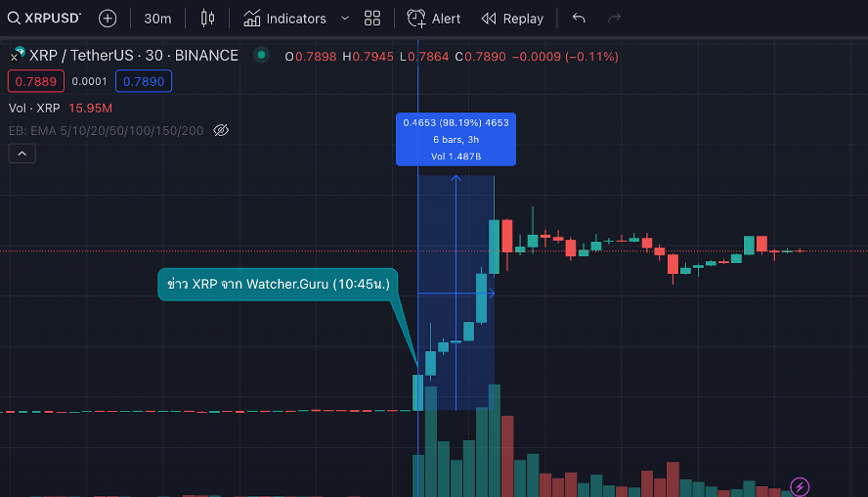Open the XRPUSD symbol search

click(x=44, y=19)
